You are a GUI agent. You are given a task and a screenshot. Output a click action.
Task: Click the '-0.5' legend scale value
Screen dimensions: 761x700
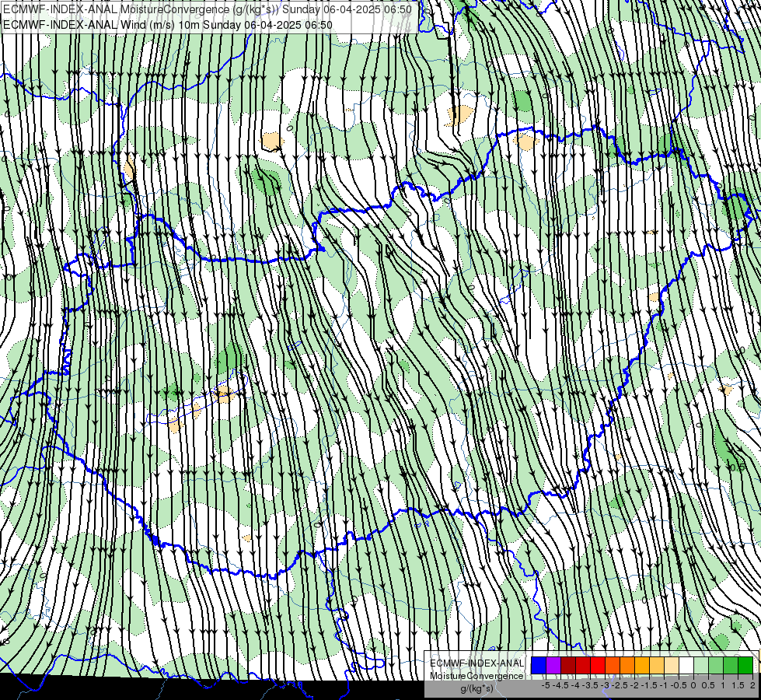pyautogui.click(x=679, y=685)
